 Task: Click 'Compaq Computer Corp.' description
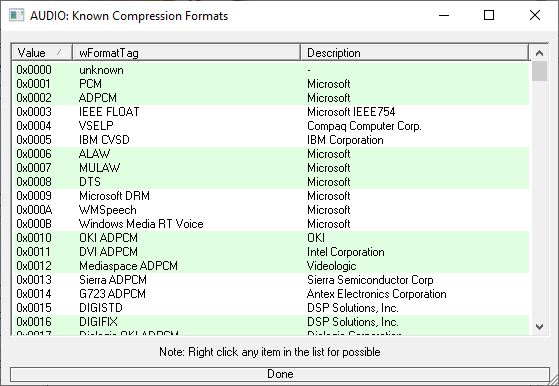pos(364,126)
